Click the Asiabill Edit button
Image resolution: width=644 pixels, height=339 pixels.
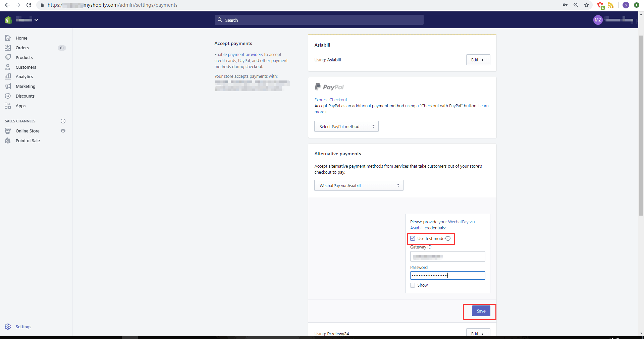click(478, 60)
